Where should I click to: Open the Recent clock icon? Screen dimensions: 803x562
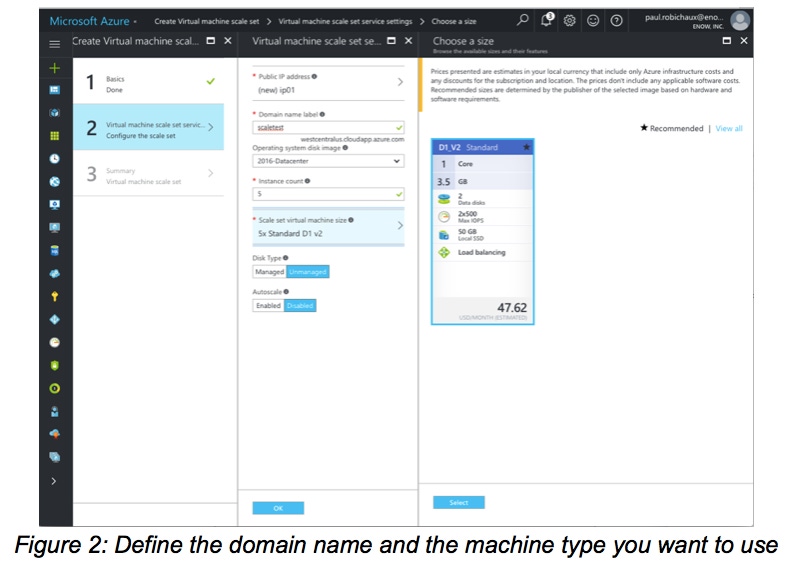(x=54, y=159)
